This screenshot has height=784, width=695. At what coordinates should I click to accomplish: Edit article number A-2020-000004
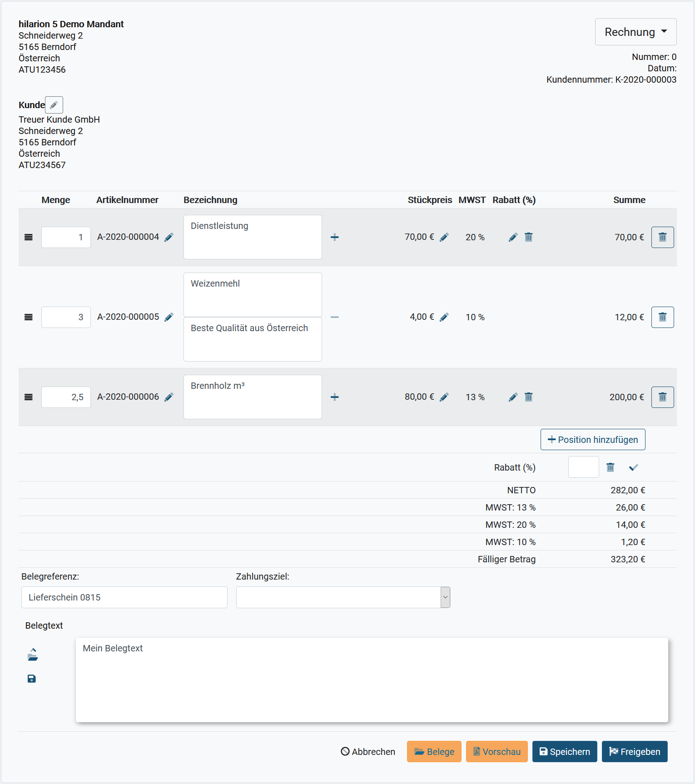coord(169,237)
